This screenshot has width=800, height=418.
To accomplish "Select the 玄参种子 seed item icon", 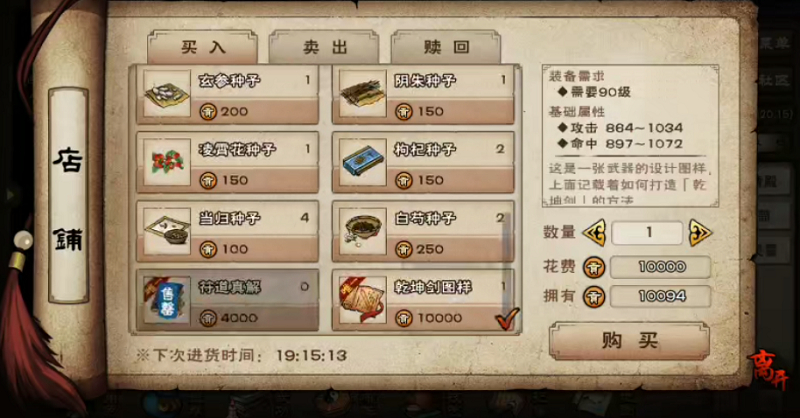I will pyautogui.click(x=167, y=93).
